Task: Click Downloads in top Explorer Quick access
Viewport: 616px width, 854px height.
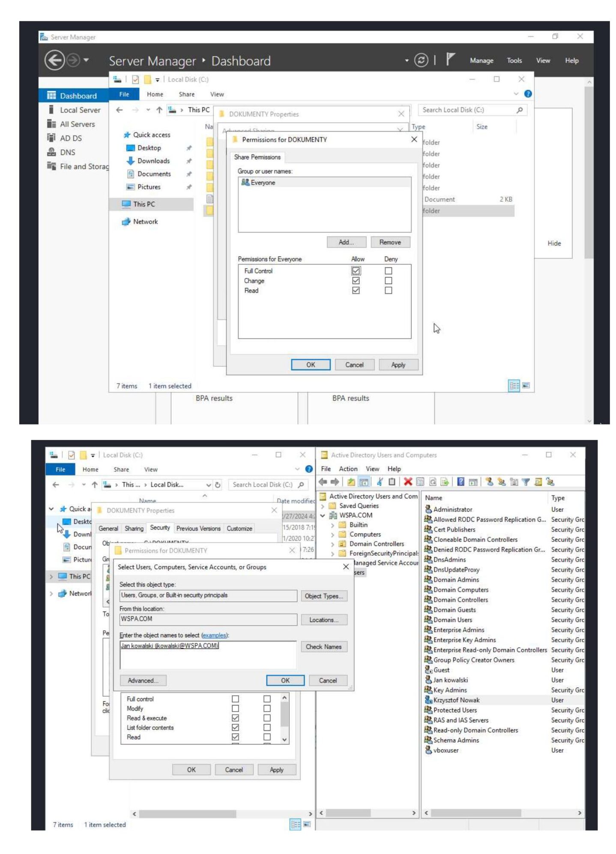Action: point(153,161)
